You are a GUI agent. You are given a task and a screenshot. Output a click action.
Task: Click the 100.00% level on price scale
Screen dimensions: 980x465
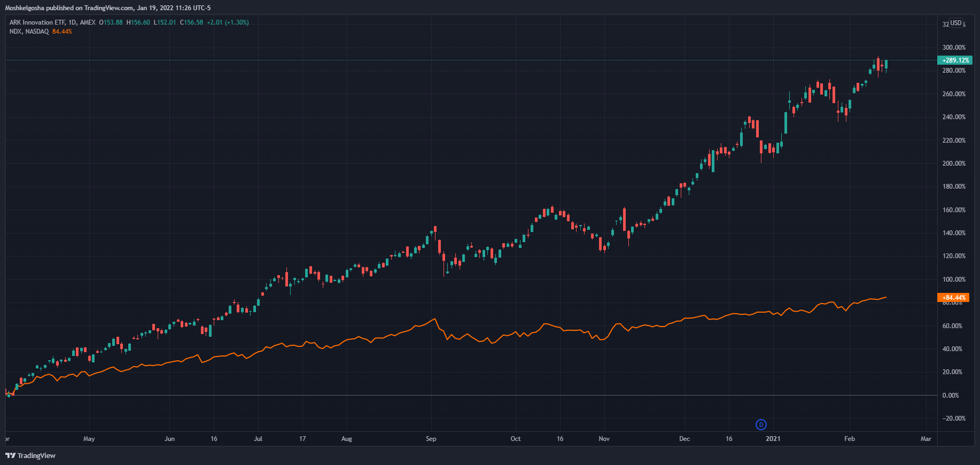click(x=954, y=280)
